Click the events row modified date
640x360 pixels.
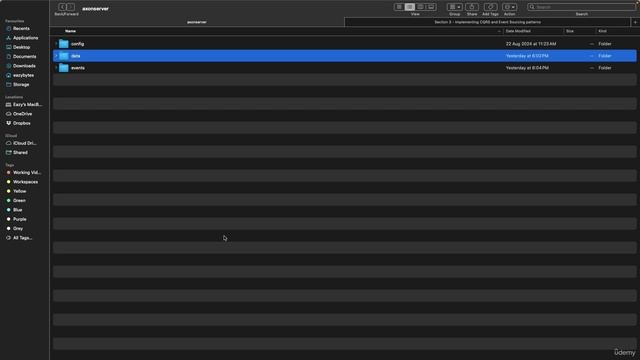[x=527, y=68]
